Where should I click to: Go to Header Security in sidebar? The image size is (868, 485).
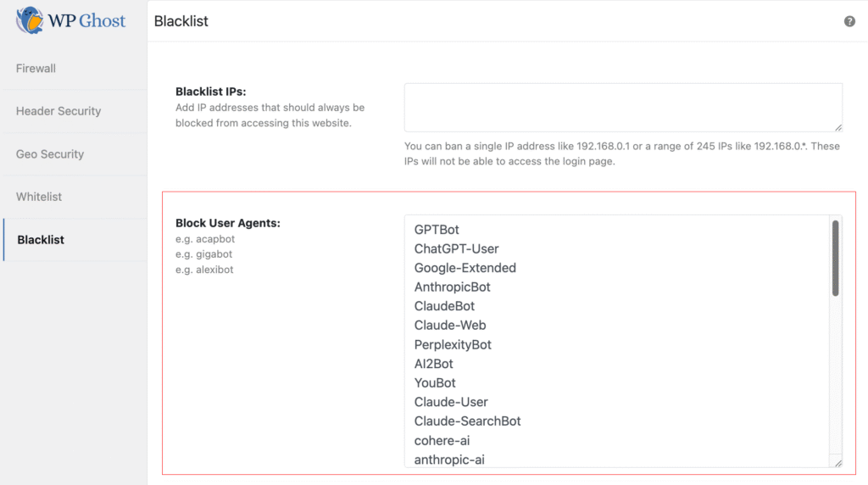pyautogui.click(x=58, y=111)
